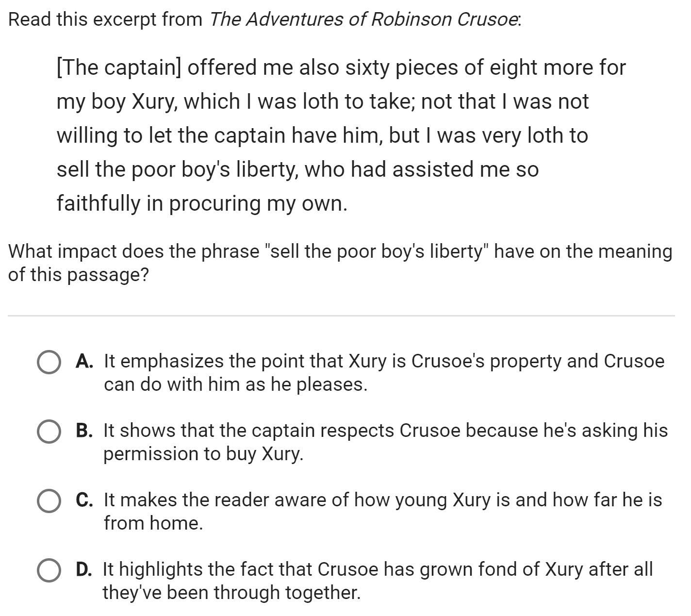691x616 pixels.
Task: Click the horizontal divider line above the answers
Action: pos(341,316)
